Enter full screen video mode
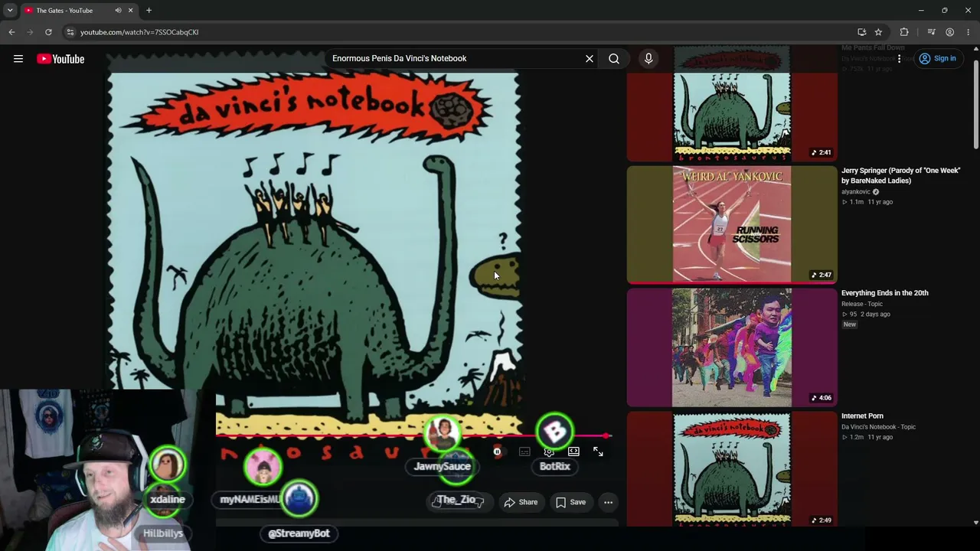 pos(598,452)
